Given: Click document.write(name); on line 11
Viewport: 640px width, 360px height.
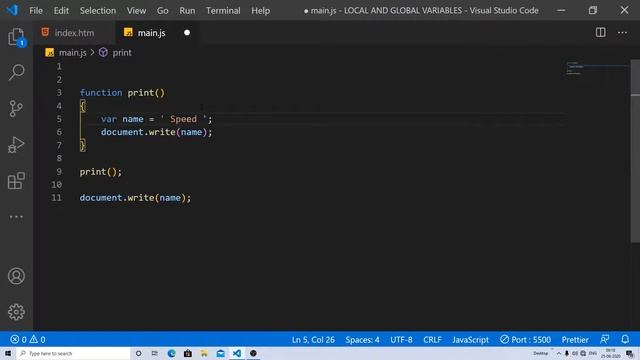Looking at the screenshot, I should [x=135, y=198].
